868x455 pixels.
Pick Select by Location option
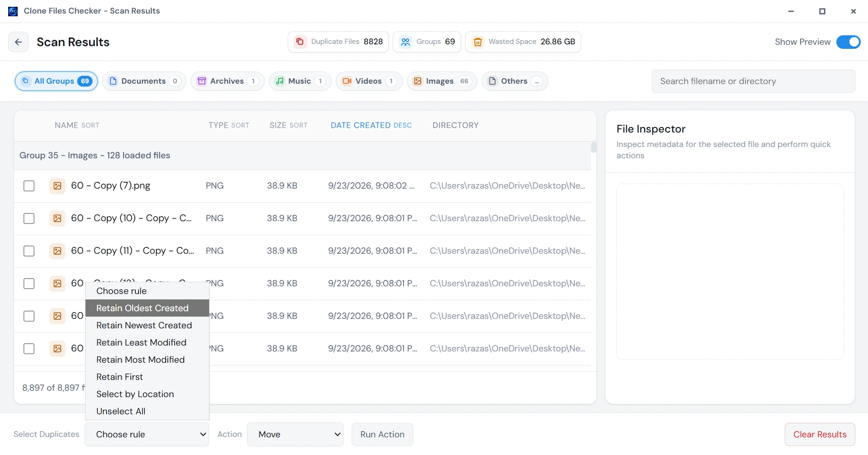[147, 394]
